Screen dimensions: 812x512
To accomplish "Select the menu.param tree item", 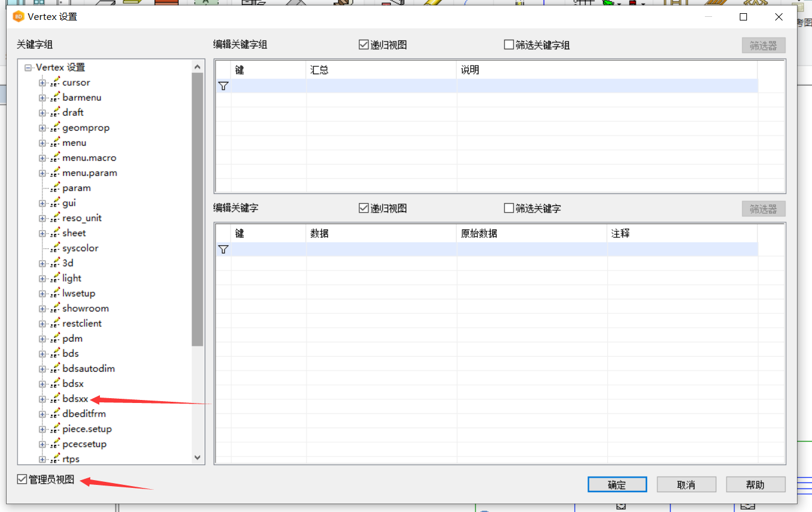I will 90,173.
